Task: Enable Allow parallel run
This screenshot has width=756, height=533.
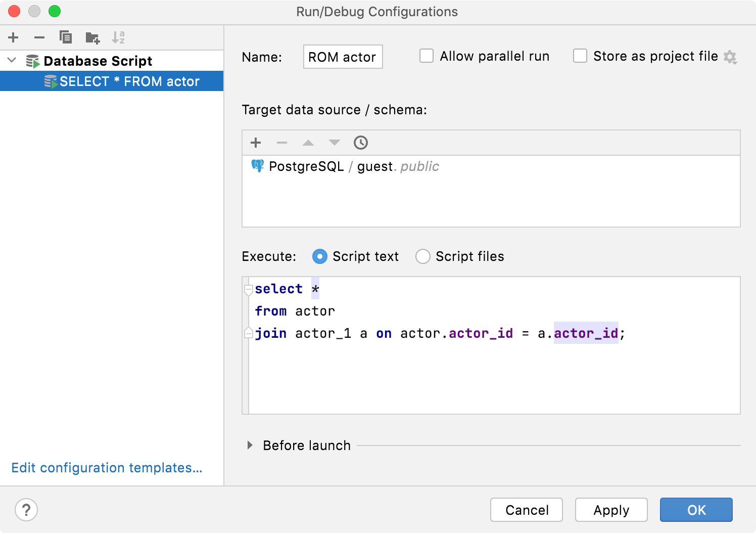Action: pos(427,56)
